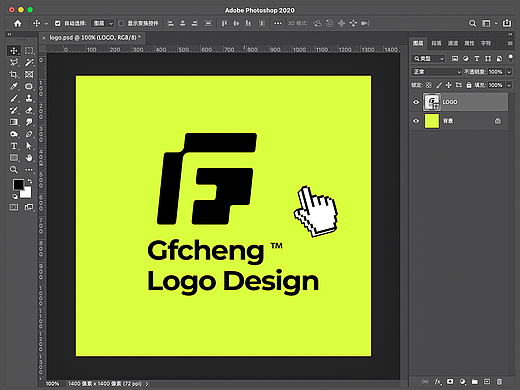Open the Move tool preset picker arrow
Screen dimensions: 520x390
pyautogui.click(x=46, y=24)
